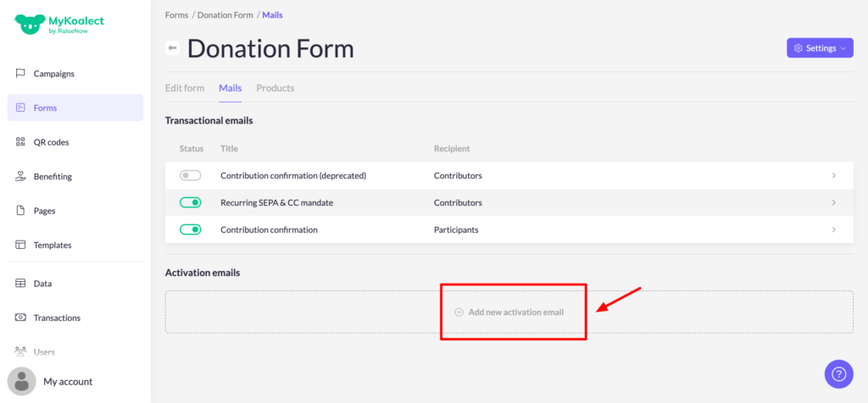868x403 pixels.
Task: Click the Templates layout icon
Action: point(20,245)
